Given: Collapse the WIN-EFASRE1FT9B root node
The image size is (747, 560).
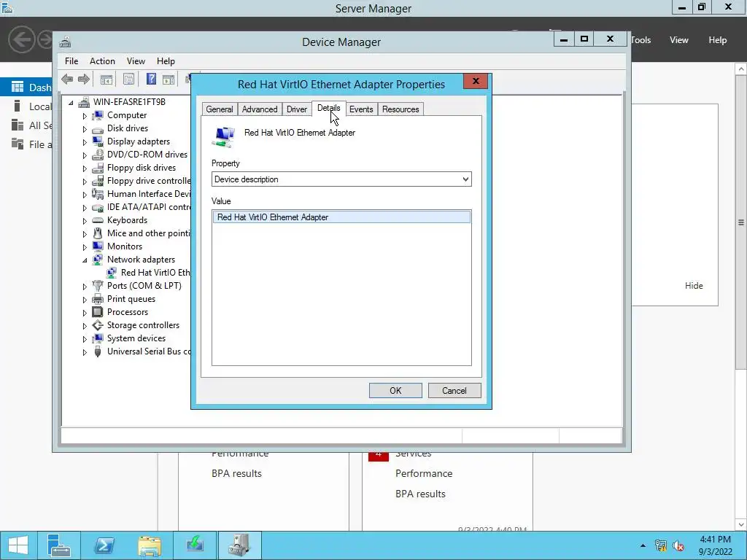Looking at the screenshot, I should (x=71, y=102).
